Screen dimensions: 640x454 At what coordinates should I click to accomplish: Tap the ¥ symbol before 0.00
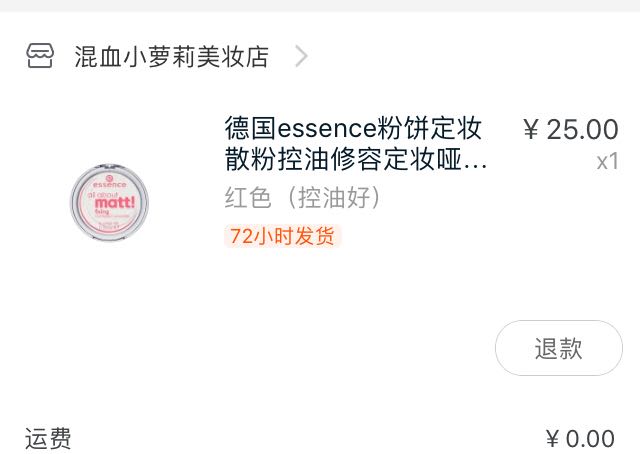tap(553, 439)
